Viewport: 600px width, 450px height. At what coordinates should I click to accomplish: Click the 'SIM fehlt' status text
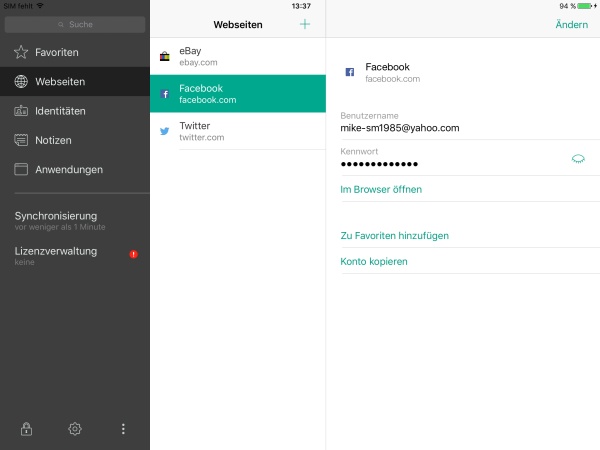18,6
